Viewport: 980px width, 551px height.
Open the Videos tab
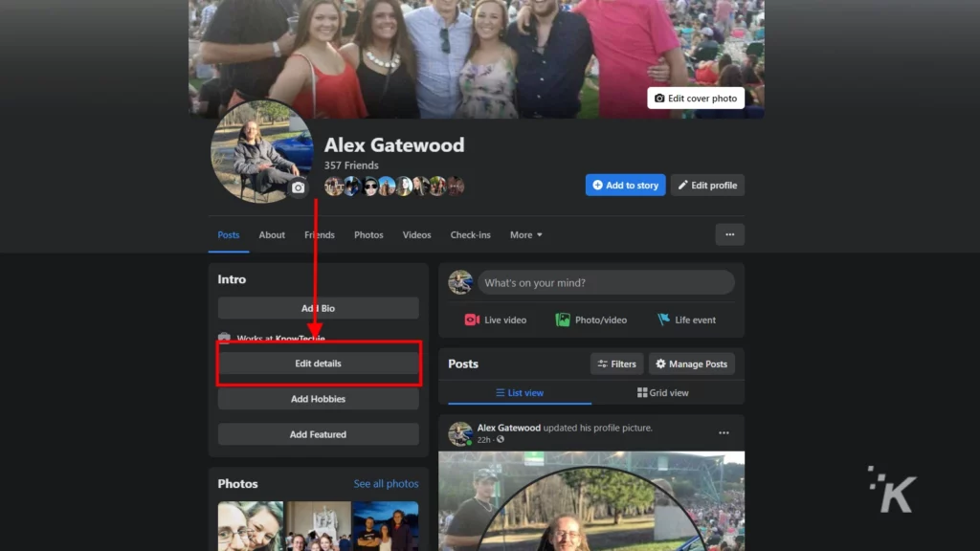417,235
